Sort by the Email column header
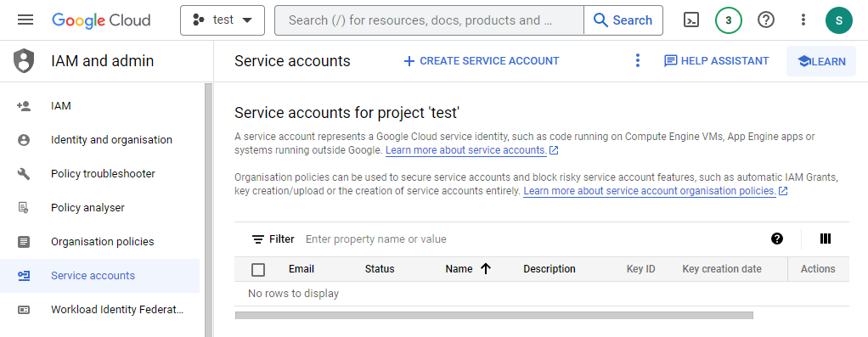Image resolution: width=868 pixels, height=337 pixels. coord(302,269)
